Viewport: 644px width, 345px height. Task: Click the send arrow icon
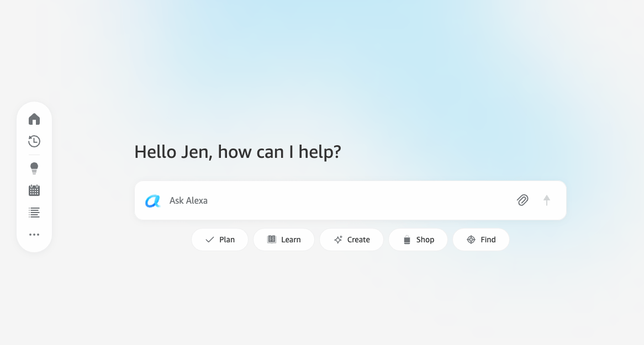pyautogui.click(x=547, y=200)
